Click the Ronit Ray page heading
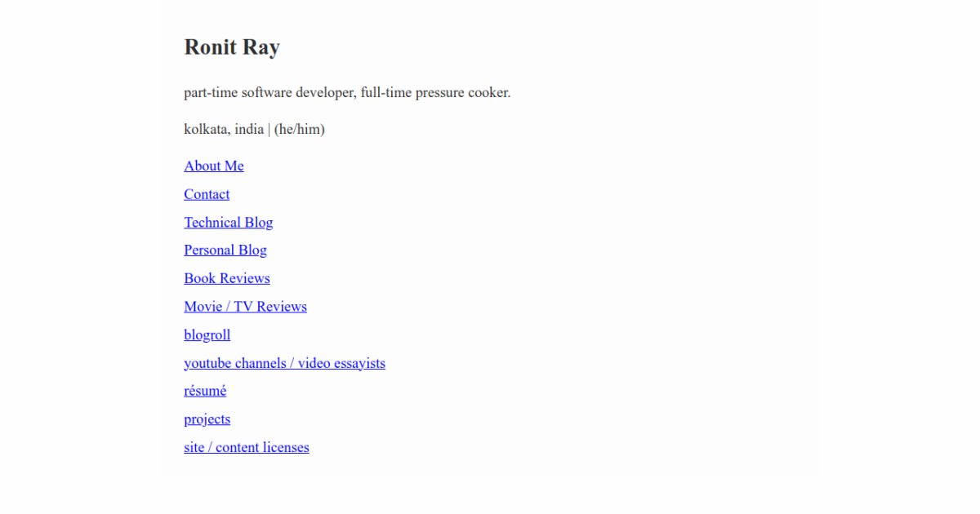 pos(232,47)
